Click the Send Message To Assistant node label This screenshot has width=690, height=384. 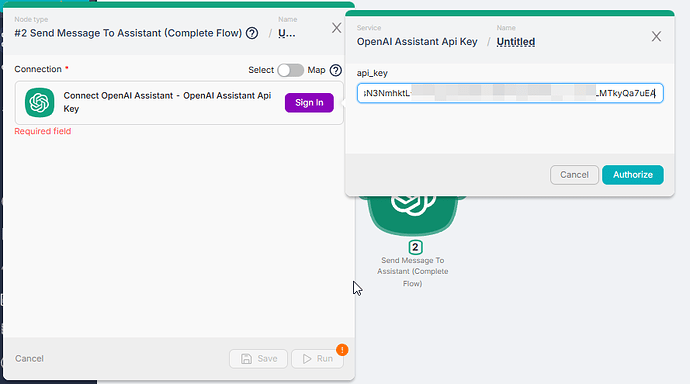[x=412, y=272]
